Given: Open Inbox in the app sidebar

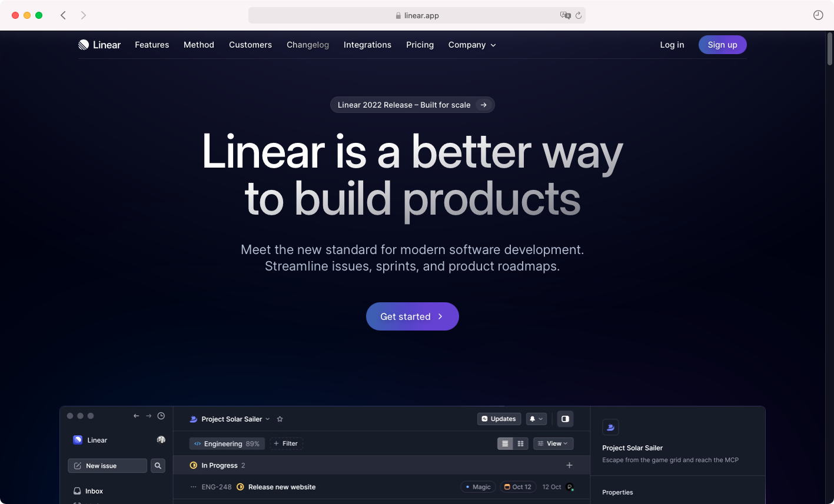Looking at the screenshot, I should pyautogui.click(x=88, y=491).
